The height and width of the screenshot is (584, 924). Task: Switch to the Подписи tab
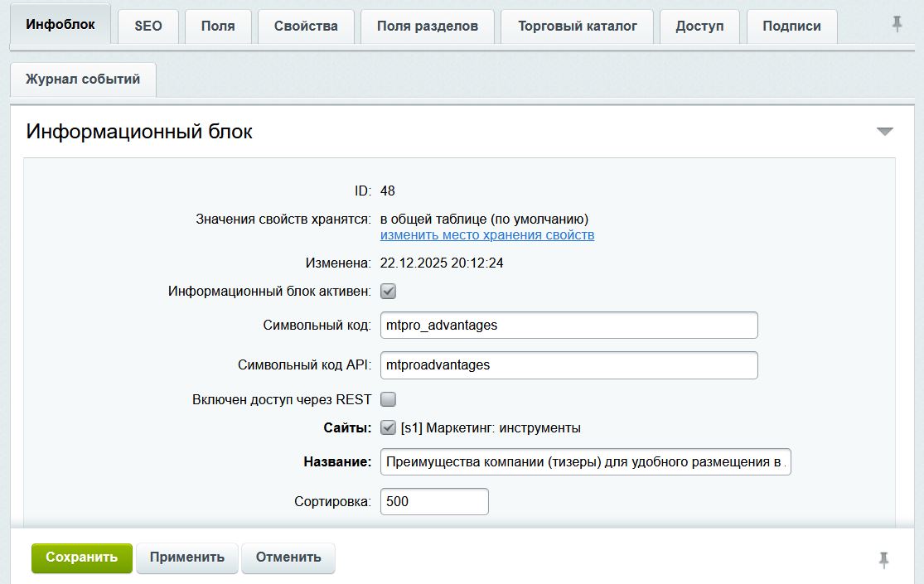click(791, 27)
